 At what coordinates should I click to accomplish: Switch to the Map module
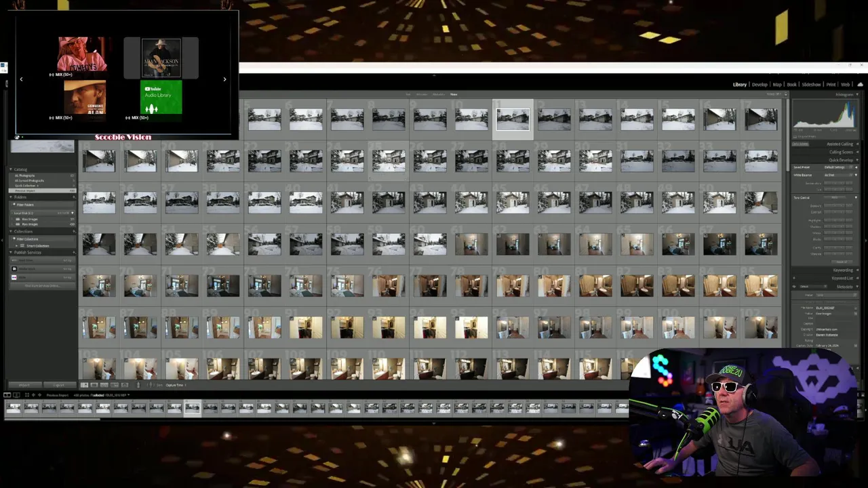click(x=777, y=85)
